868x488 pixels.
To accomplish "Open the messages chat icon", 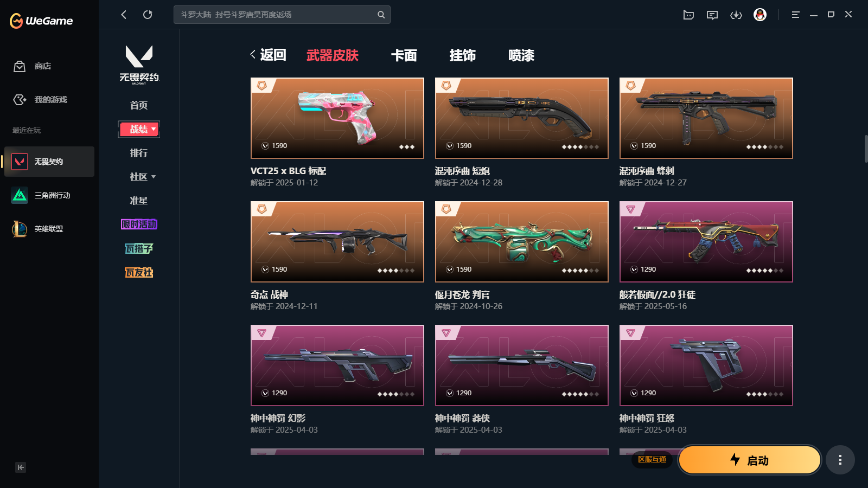I will pos(712,15).
